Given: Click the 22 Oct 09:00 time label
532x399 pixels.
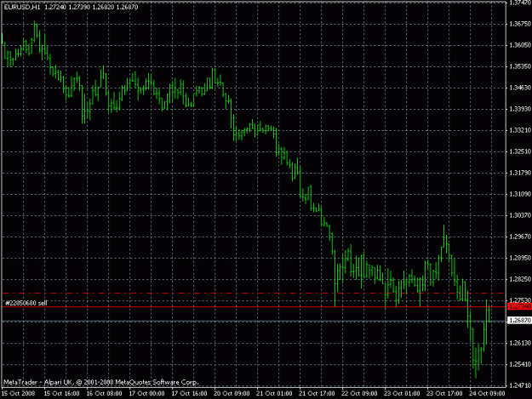Looking at the screenshot, I should pos(359,394).
